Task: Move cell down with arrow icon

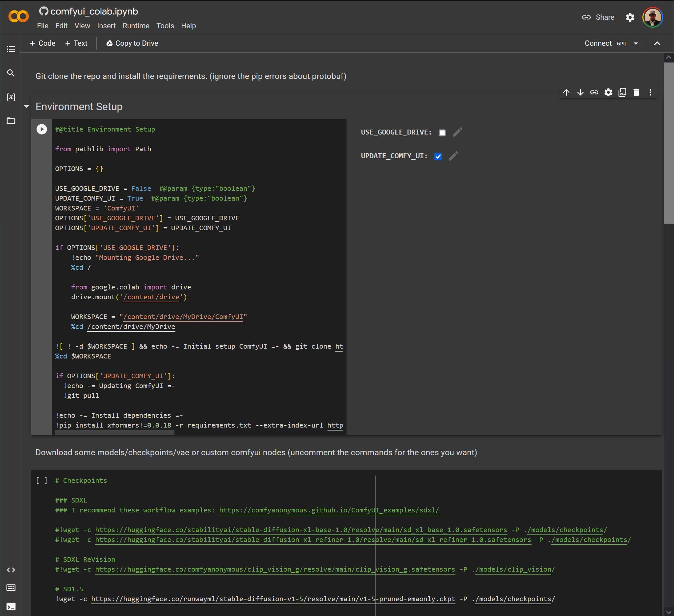Action: click(x=580, y=92)
